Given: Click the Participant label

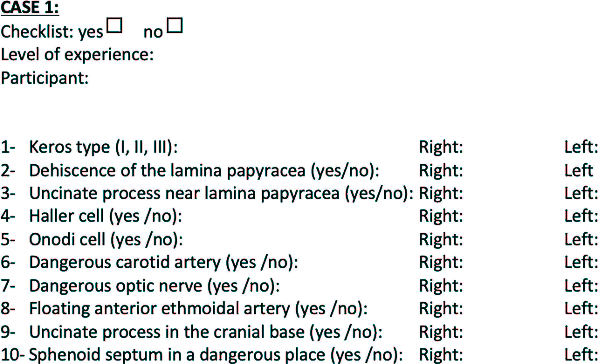Looking at the screenshot, I should click(45, 78).
